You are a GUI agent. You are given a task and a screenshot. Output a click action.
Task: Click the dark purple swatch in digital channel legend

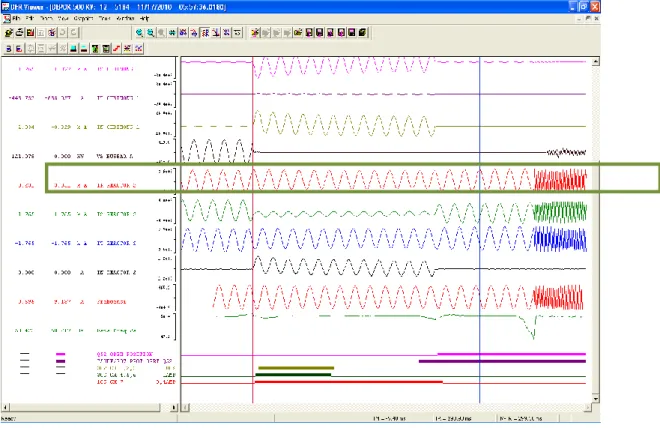pos(61,361)
